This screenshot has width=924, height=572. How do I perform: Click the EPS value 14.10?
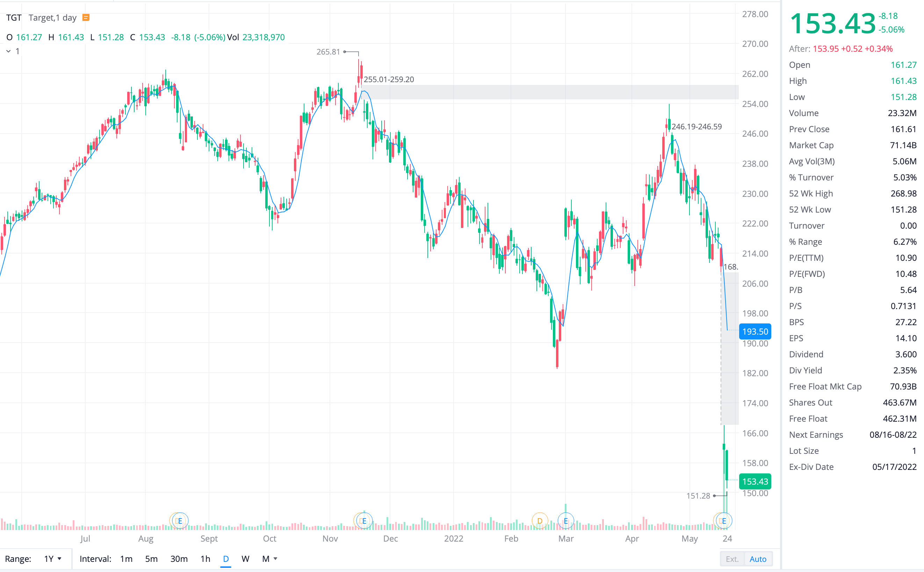[906, 338]
